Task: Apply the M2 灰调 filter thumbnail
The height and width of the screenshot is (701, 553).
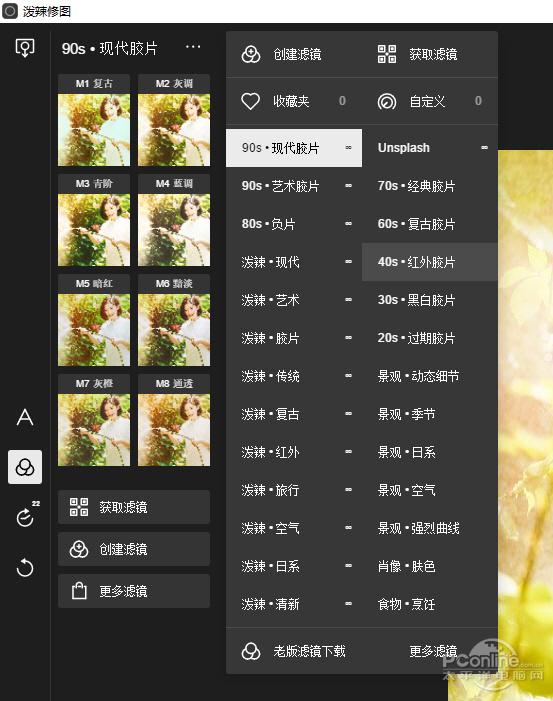Action: 174,121
